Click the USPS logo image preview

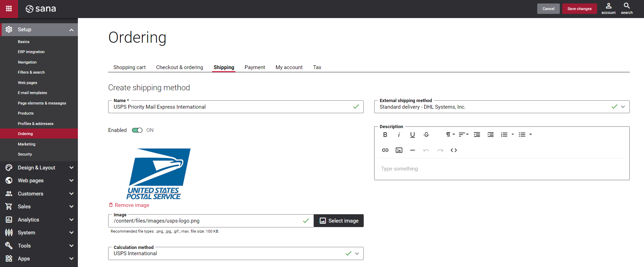pyautogui.click(x=158, y=174)
